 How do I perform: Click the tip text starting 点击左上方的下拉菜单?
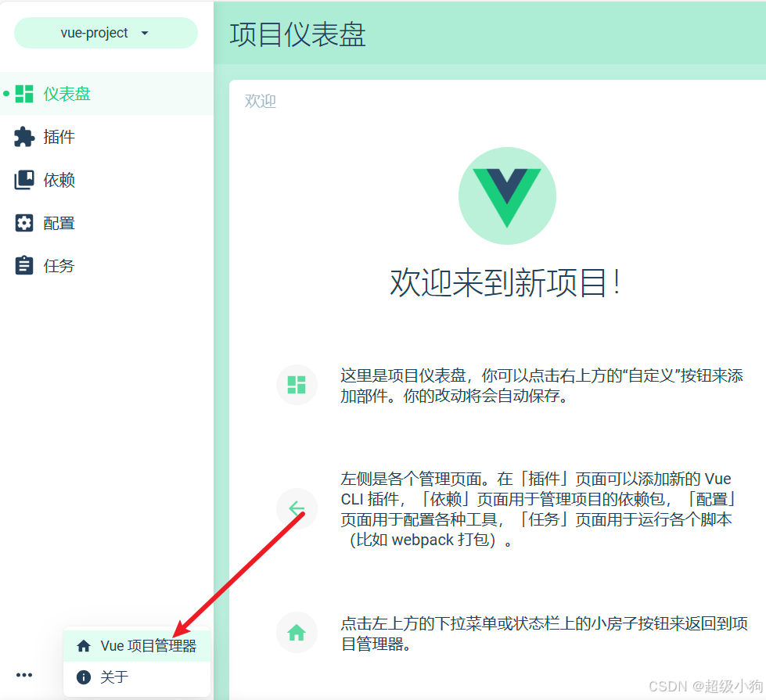pos(545,634)
